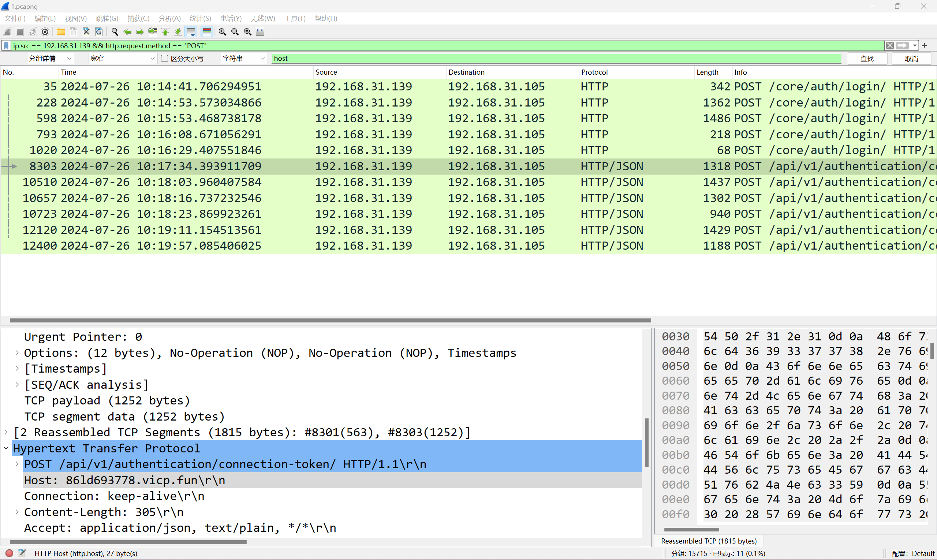The image size is (937, 560).
Task: Open the 编辑(E) menu
Action: click(45, 19)
